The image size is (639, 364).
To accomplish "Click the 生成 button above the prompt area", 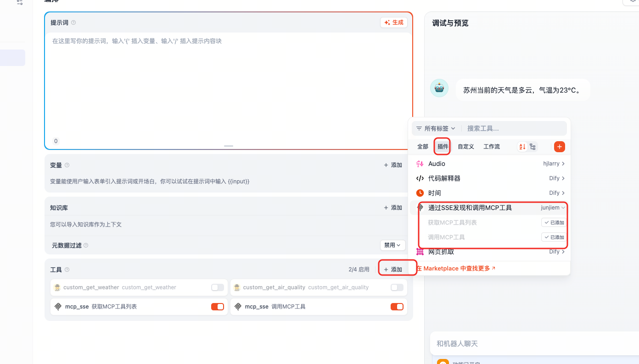I will click(393, 22).
